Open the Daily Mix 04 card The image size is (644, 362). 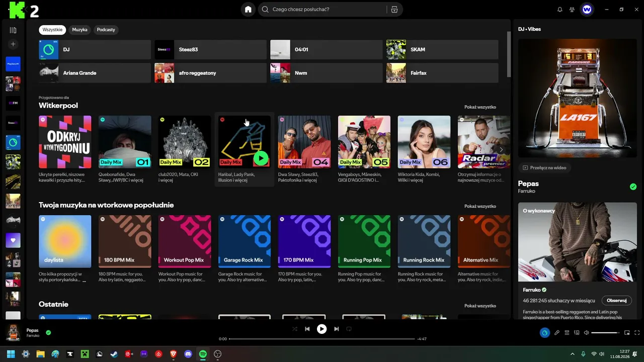[304, 149]
